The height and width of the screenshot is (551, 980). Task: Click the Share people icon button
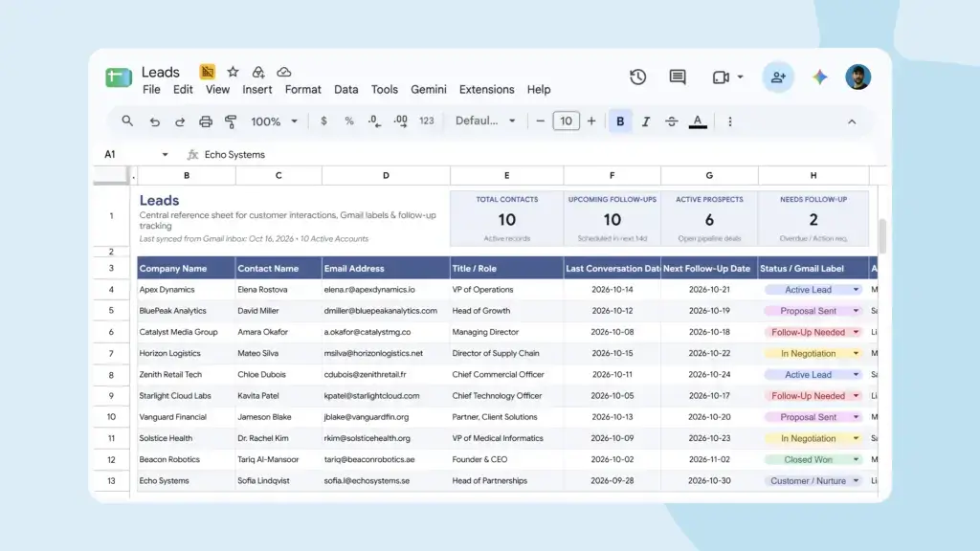(778, 77)
